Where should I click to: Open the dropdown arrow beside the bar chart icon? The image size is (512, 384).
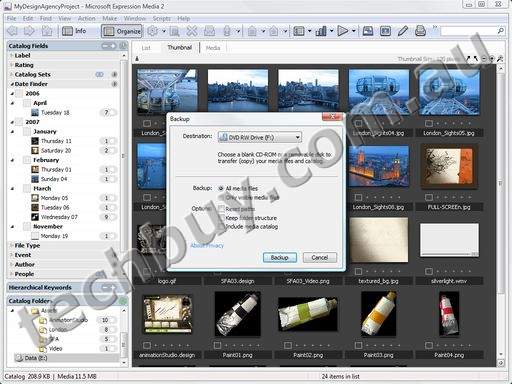[332, 31]
